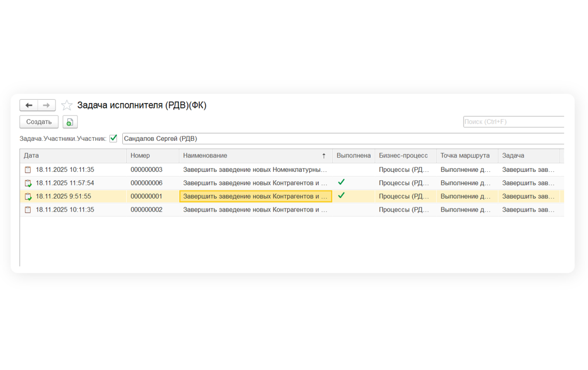This screenshot has width=588, height=370.
Task: Click completed task icon in row 000000001
Action: coord(28,197)
